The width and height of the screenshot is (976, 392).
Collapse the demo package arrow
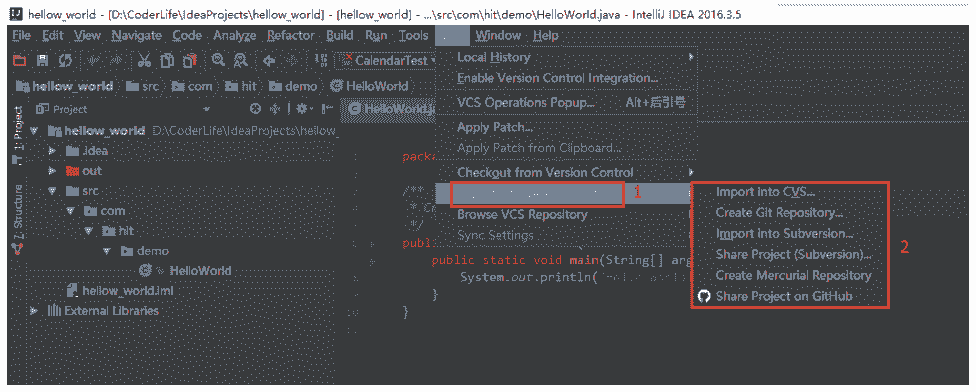pos(107,251)
